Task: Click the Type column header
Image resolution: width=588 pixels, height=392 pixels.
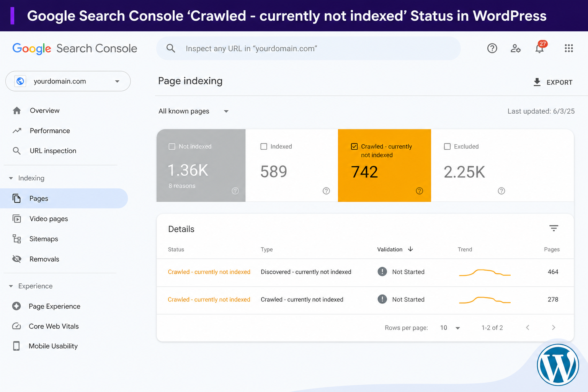Action: click(x=267, y=249)
